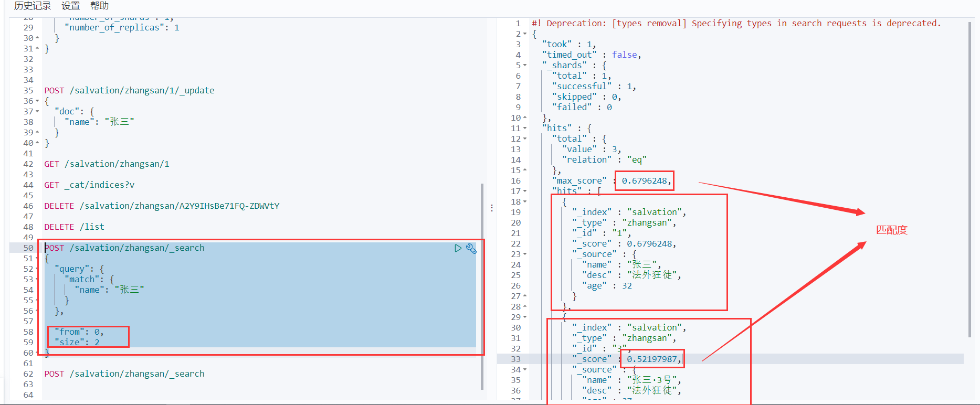Viewport: 980px width, 405px height.
Task: Collapse the "total" block at output line 12
Action: click(x=525, y=138)
